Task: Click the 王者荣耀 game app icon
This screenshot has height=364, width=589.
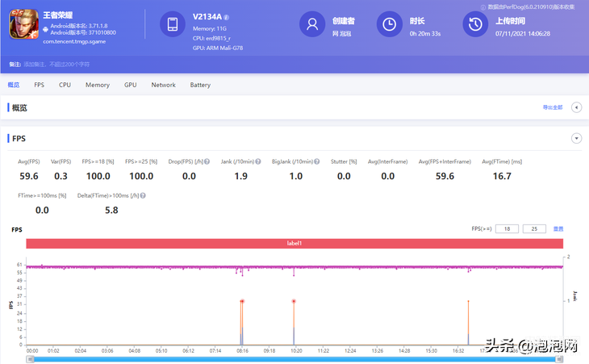Action: [23, 25]
